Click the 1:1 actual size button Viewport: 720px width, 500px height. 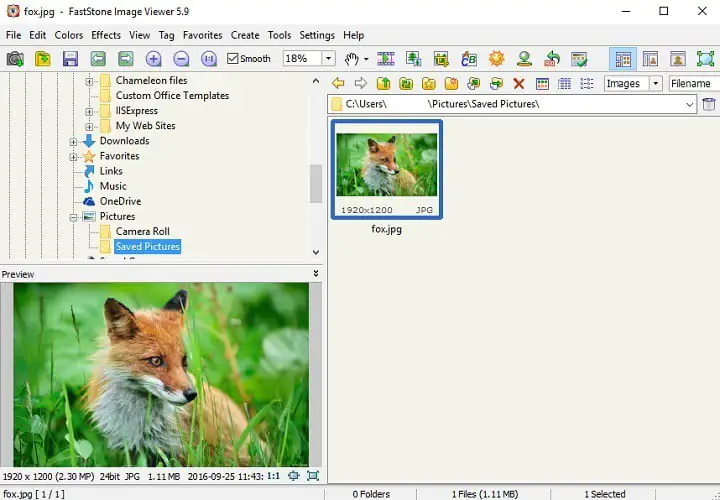pyautogui.click(x=274, y=476)
